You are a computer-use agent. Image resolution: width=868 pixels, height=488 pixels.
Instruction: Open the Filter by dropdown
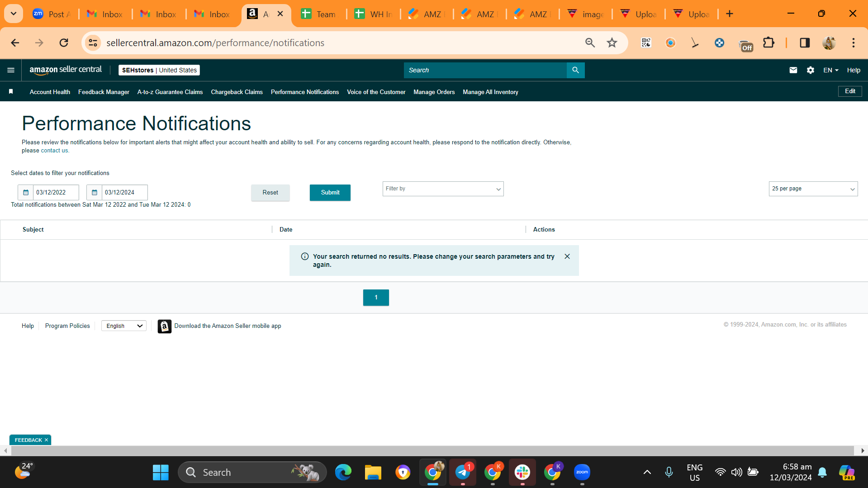click(443, 189)
